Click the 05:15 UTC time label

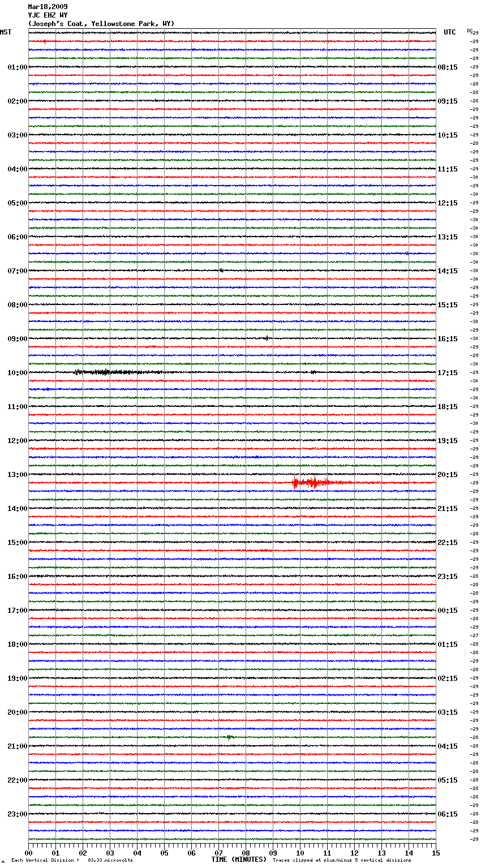pos(448,780)
